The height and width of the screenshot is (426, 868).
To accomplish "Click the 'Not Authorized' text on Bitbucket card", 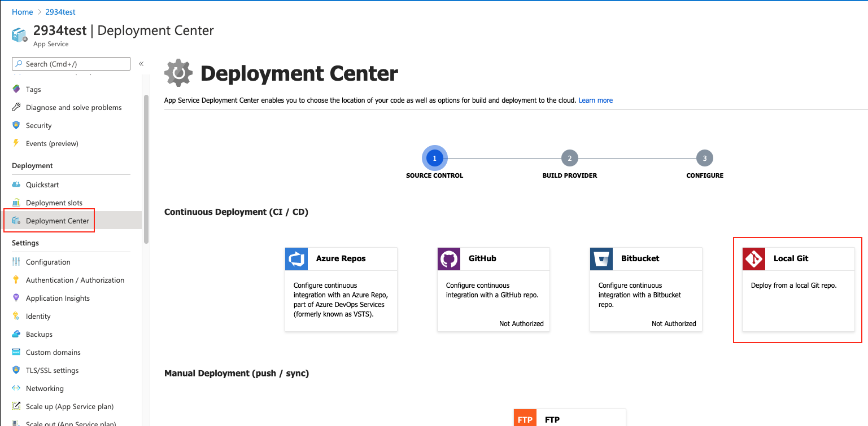I will click(674, 324).
